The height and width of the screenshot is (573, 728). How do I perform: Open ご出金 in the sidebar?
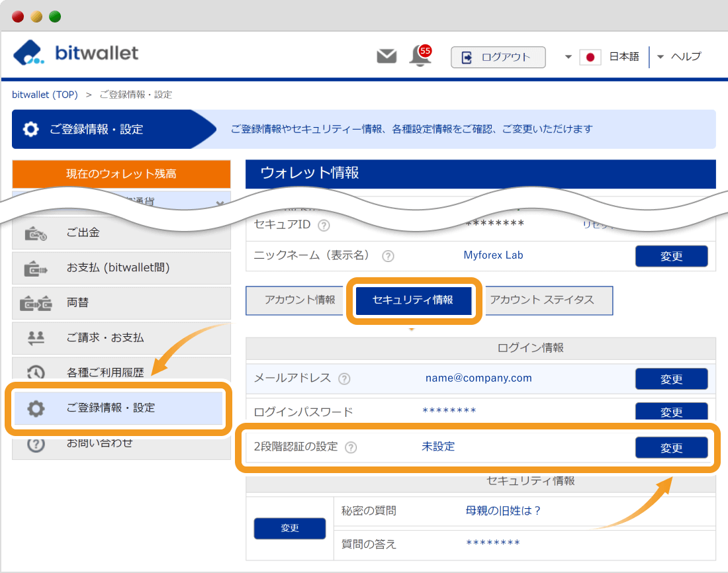121,232
